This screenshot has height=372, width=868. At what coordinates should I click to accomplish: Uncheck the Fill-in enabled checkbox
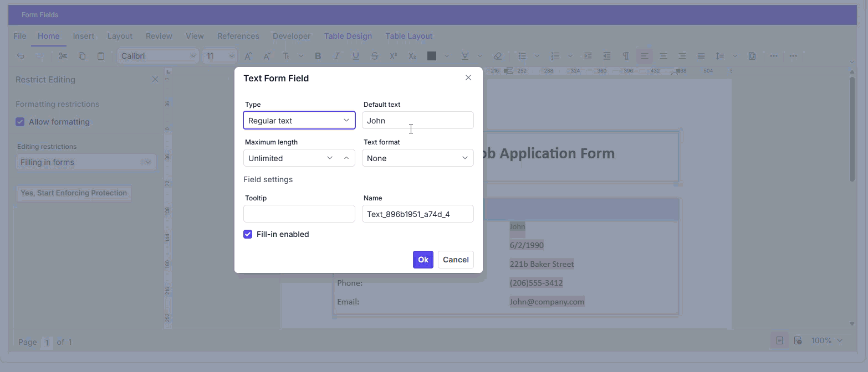(247, 234)
